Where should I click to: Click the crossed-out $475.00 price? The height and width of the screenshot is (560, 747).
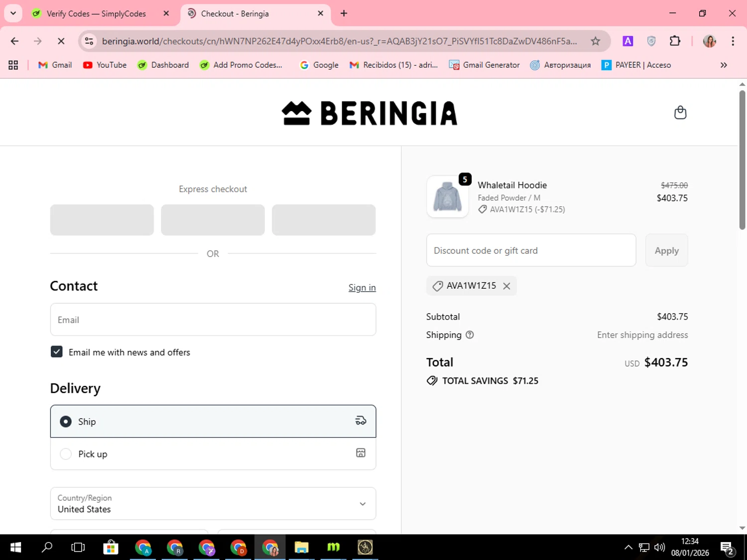[674, 185]
